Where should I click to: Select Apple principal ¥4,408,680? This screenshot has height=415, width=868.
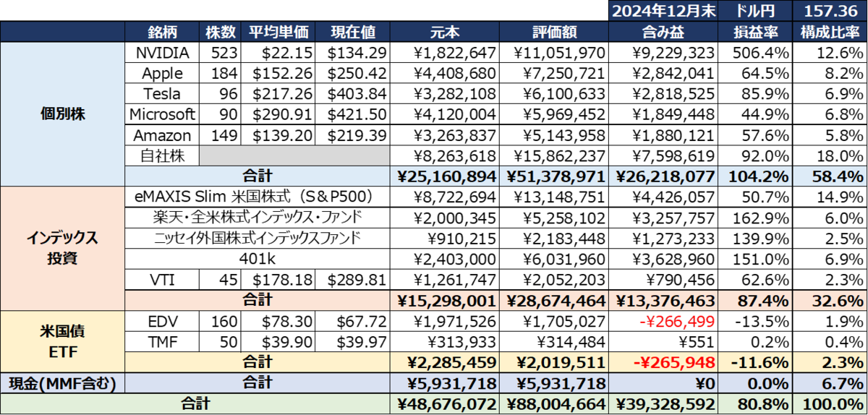click(443, 74)
